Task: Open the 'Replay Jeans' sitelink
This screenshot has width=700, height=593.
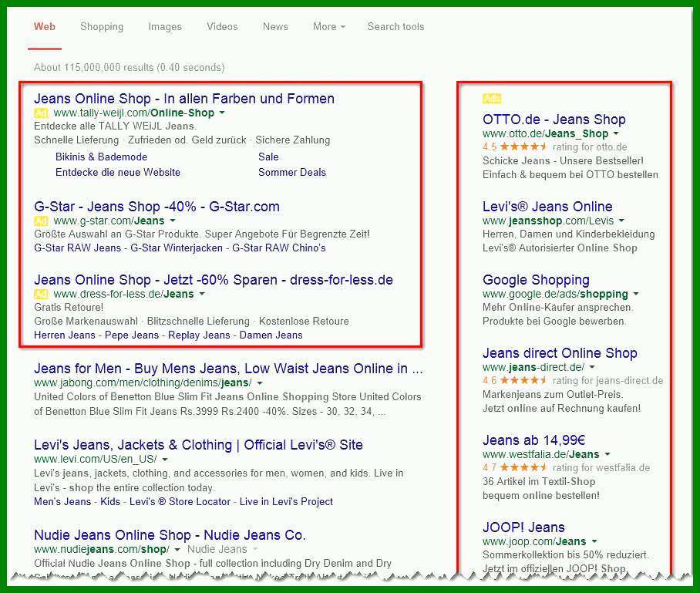Action: pyautogui.click(x=199, y=335)
